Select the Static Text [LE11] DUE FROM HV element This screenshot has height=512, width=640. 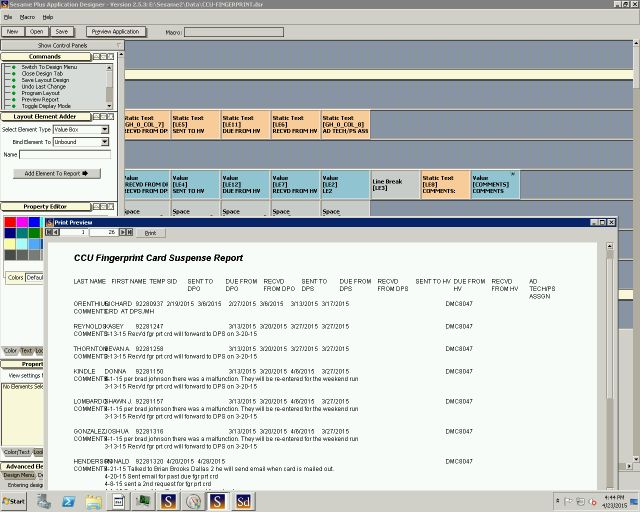pyautogui.click(x=245, y=125)
